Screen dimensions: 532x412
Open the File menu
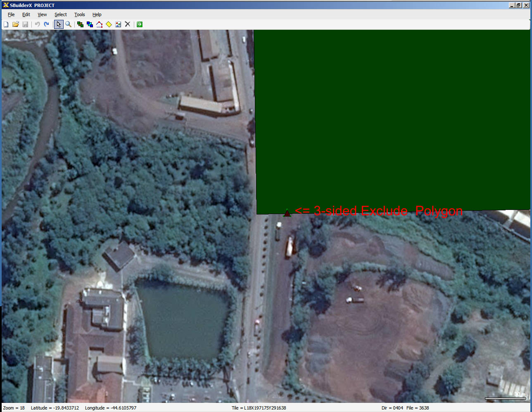pyautogui.click(x=11, y=14)
